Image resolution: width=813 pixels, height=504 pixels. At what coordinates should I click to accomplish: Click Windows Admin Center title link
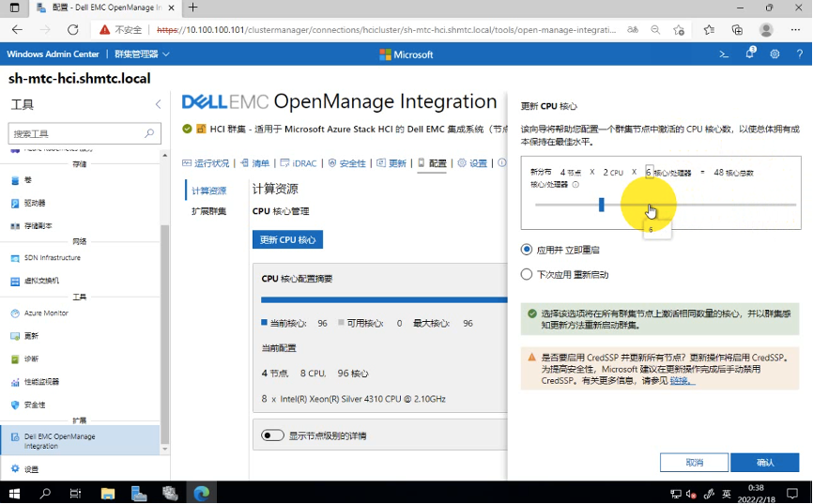coord(53,53)
